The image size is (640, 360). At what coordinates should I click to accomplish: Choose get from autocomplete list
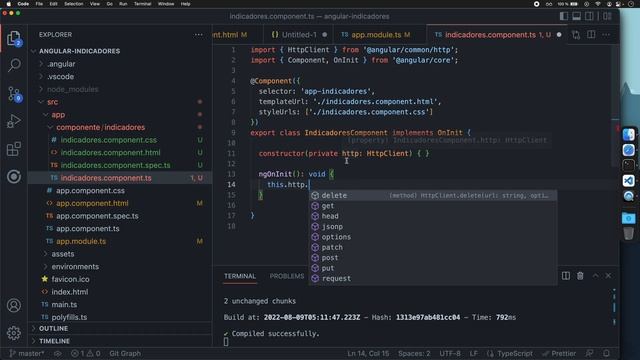tap(433, 206)
